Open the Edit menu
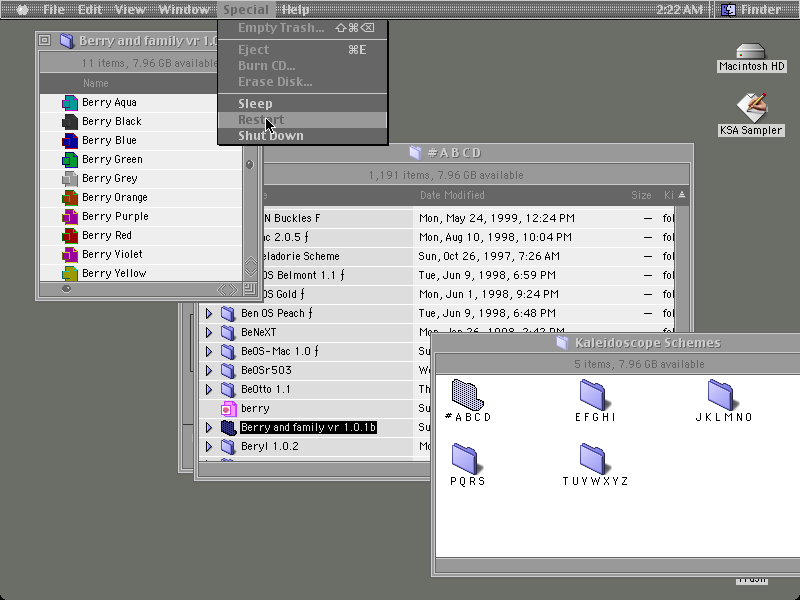 (90, 10)
